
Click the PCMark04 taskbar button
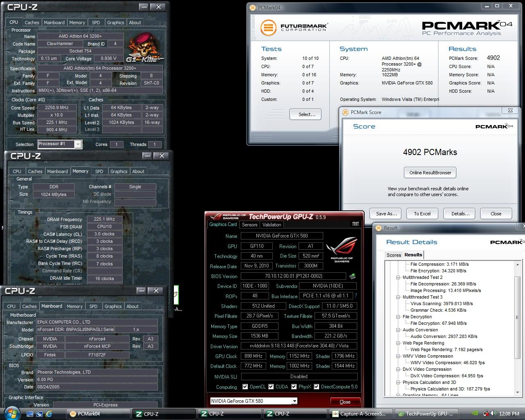98,414
